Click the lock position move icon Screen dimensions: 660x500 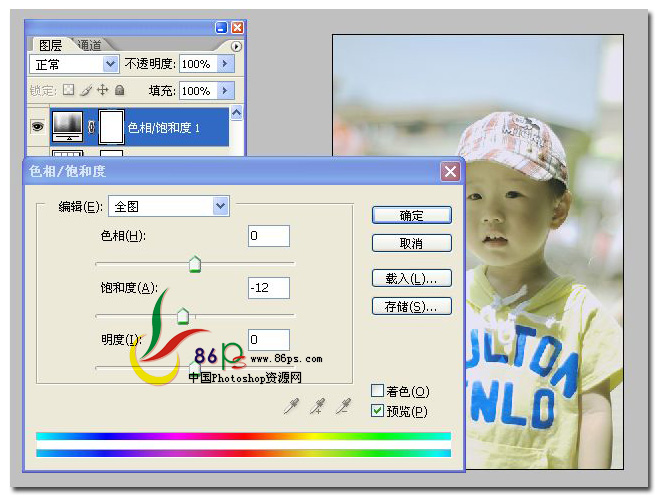103,90
